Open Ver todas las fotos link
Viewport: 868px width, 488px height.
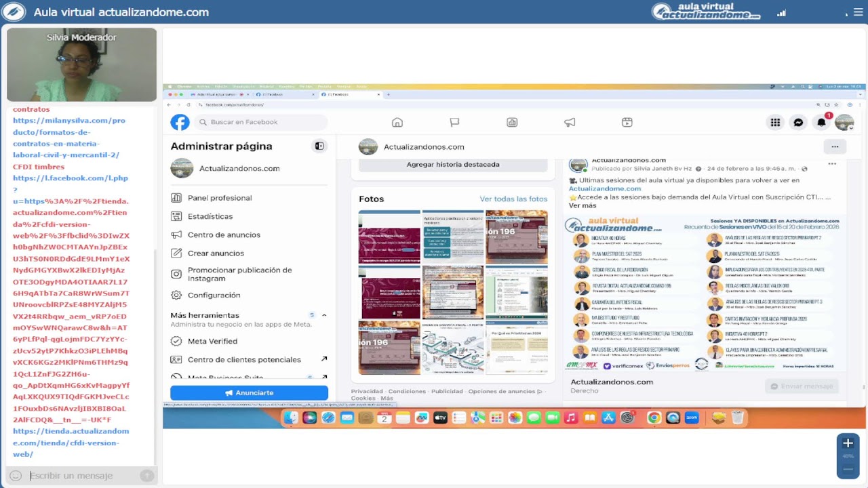pos(513,199)
